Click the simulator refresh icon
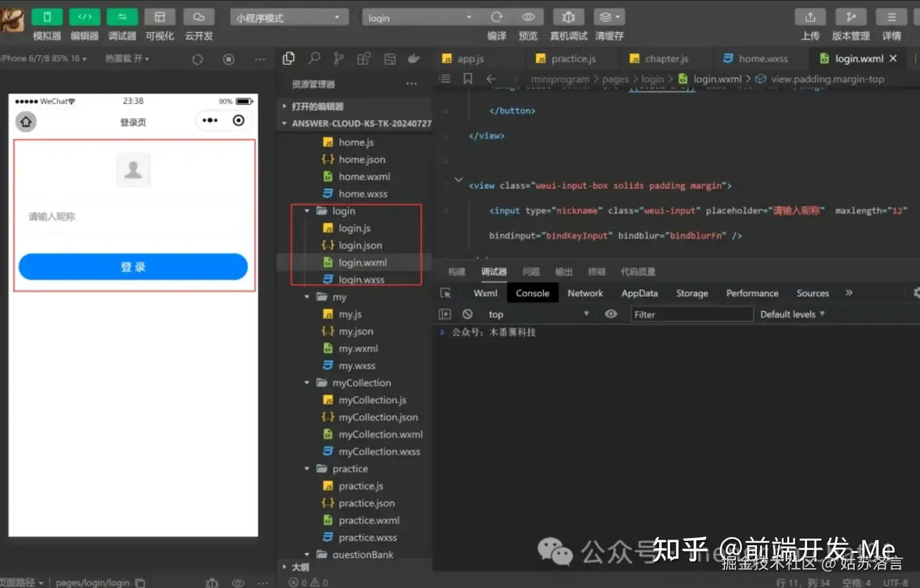This screenshot has width=920, height=588. (x=197, y=59)
